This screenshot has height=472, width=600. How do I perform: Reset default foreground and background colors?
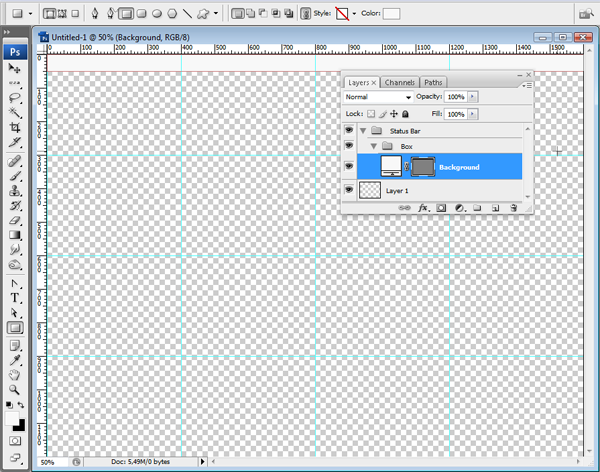point(9,405)
